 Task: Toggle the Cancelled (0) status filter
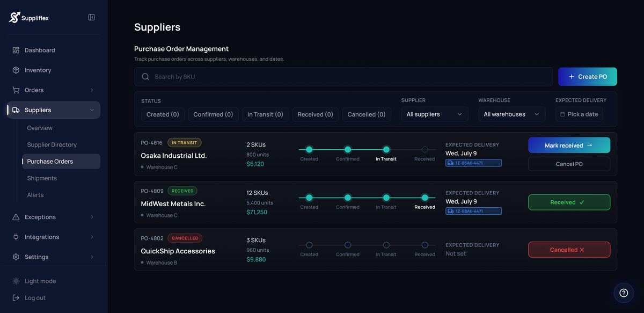pyautogui.click(x=367, y=114)
